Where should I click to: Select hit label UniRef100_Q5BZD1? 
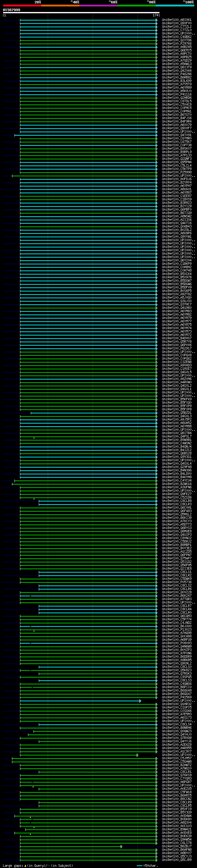[177, 413]
